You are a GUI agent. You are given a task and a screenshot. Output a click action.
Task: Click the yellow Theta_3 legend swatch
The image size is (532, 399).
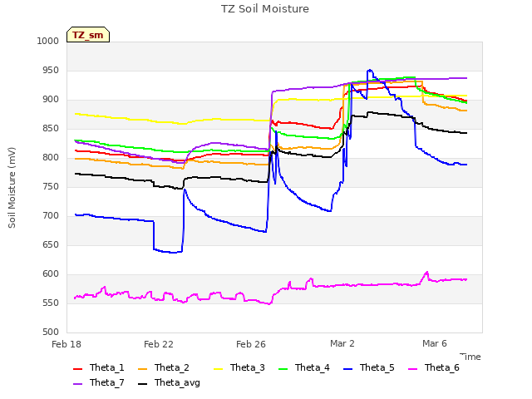pyautogui.click(x=219, y=369)
